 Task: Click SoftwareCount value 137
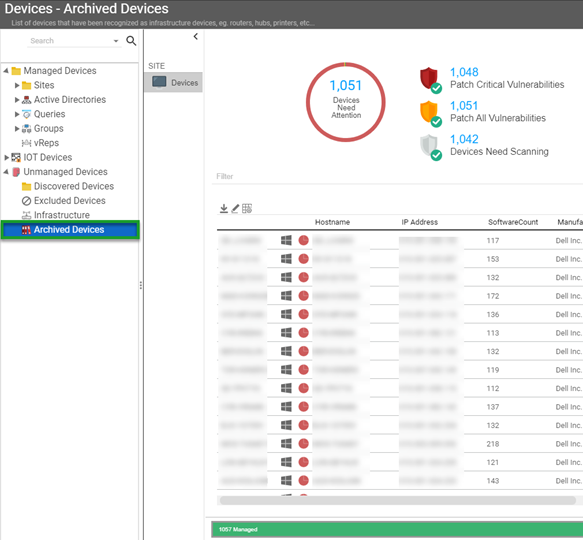pos(493,407)
